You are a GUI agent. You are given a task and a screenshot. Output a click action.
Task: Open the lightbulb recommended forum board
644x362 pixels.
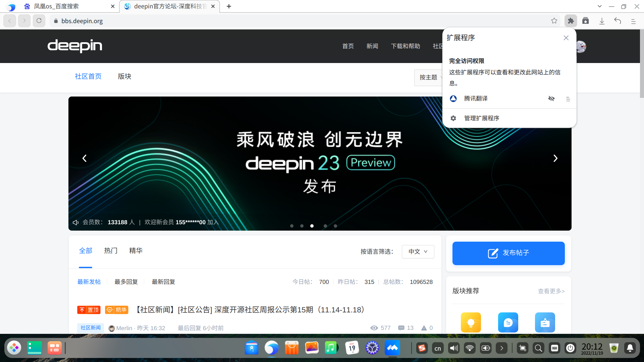[x=471, y=322]
